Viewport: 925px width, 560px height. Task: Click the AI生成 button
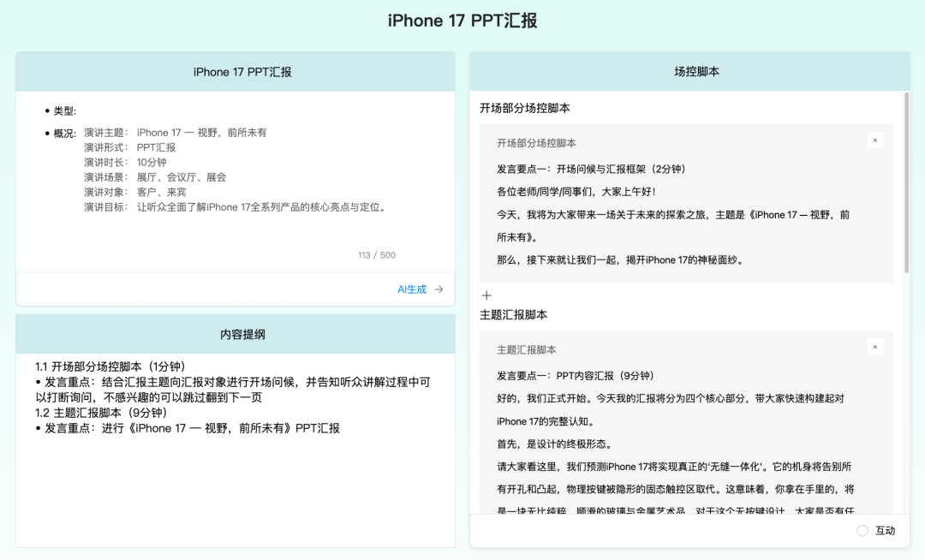click(412, 289)
